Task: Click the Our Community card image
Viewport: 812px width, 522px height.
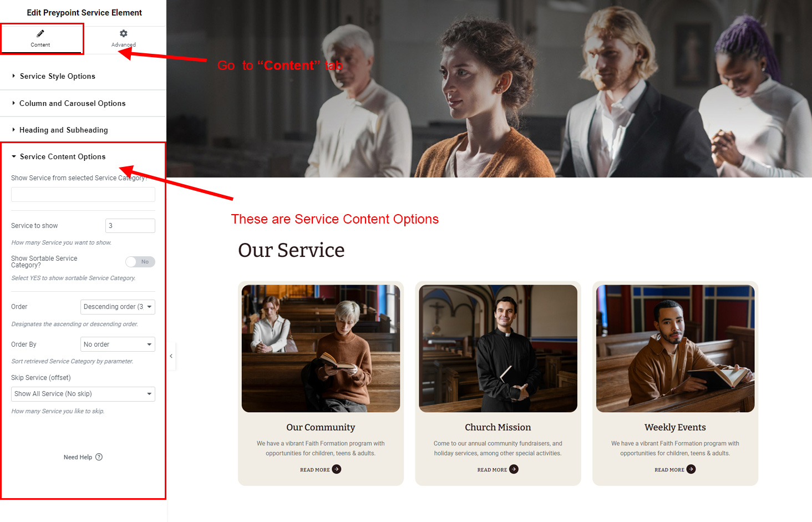Action: [x=321, y=348]
